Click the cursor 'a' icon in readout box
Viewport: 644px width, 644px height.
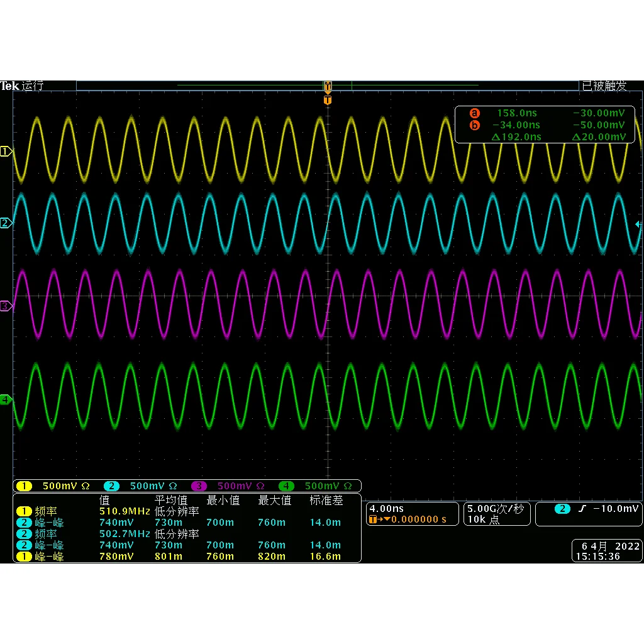point(475,113)
